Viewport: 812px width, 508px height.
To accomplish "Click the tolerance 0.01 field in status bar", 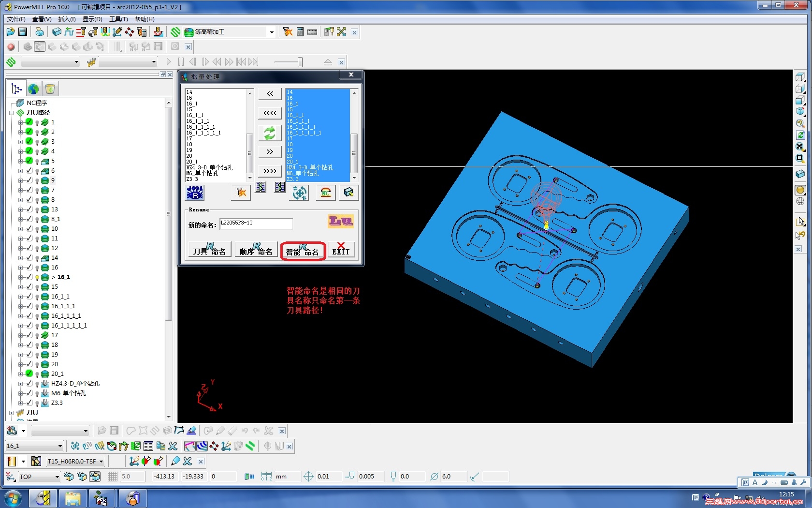I will [x=328, y=477].
